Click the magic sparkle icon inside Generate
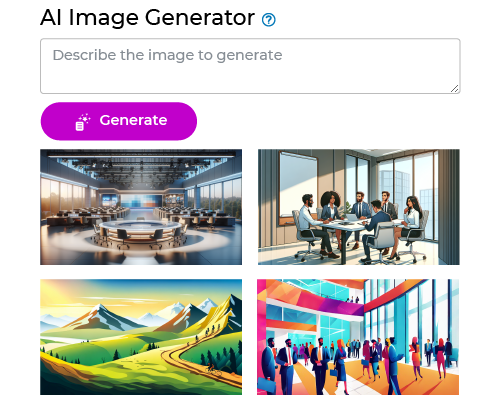This screenshot has height=412, width=500. click(x=83, y=122)
